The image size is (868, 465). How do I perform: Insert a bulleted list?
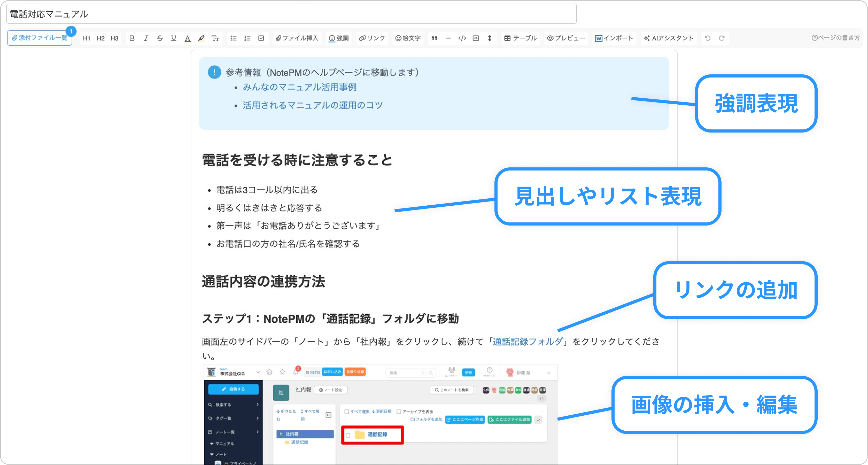pyautogui.click(x=233, y=38)
